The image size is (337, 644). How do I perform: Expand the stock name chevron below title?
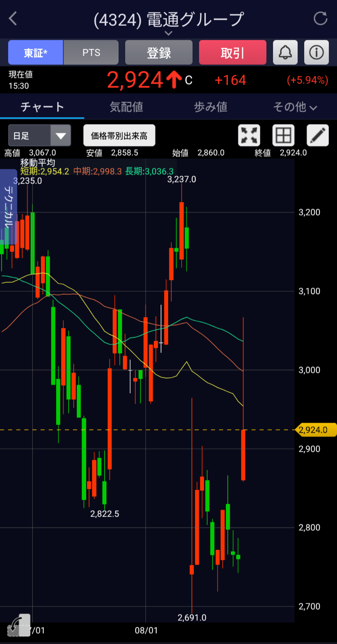(x=168, y=33)
